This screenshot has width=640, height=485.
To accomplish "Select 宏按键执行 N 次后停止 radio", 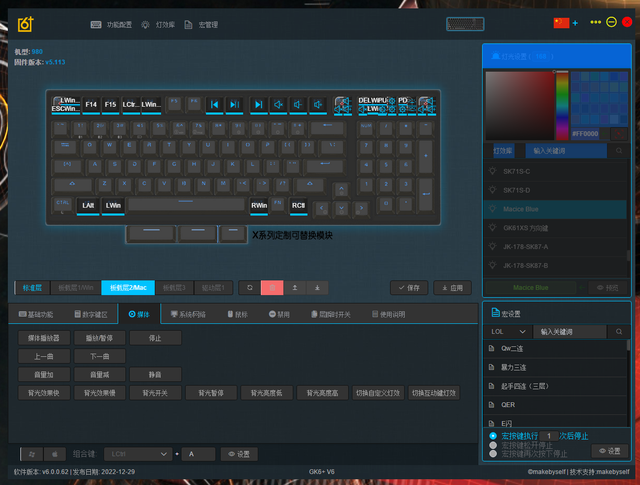I will click(493, 436).
